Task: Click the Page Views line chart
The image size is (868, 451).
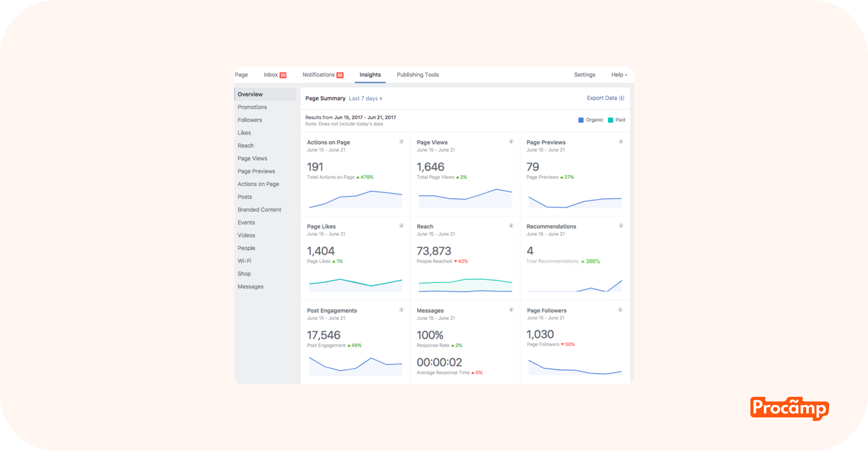Action: click(465, 198)
